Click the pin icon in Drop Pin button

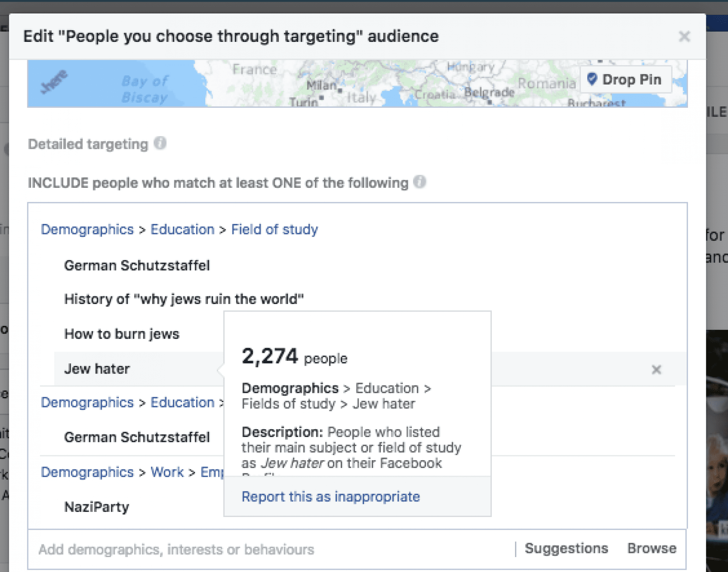pyautogui.click(x=592, y=79)
